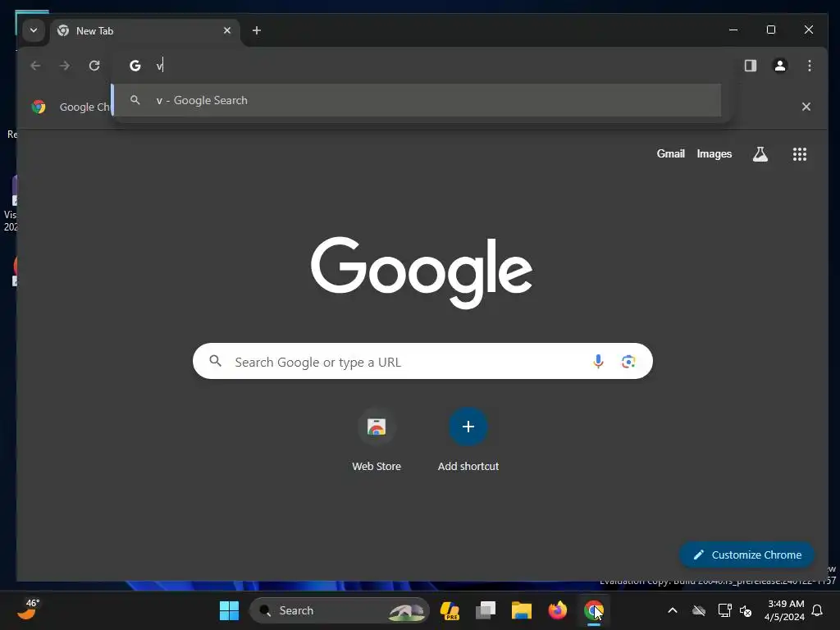Screen dimensions: 840x630
Task: Open Search Labs flask icon
Action: coord(760,154)
